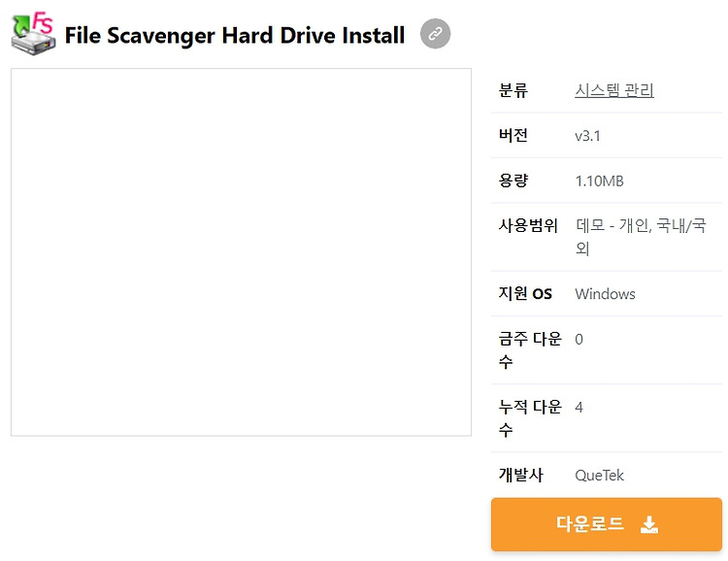The width and height of the screenshot is (728, 561).
Task: Click the File Scavenger app icon
Action: tap(33, 33)
